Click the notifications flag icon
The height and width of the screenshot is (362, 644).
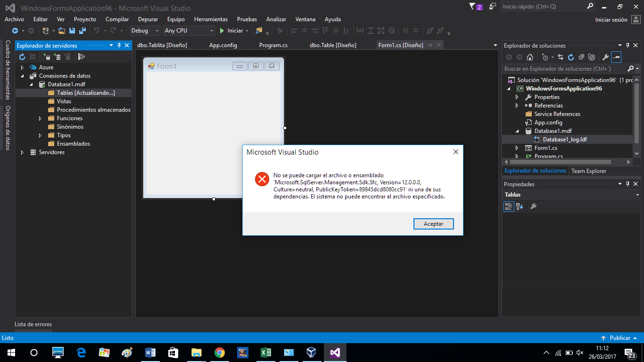coord(476,7)
